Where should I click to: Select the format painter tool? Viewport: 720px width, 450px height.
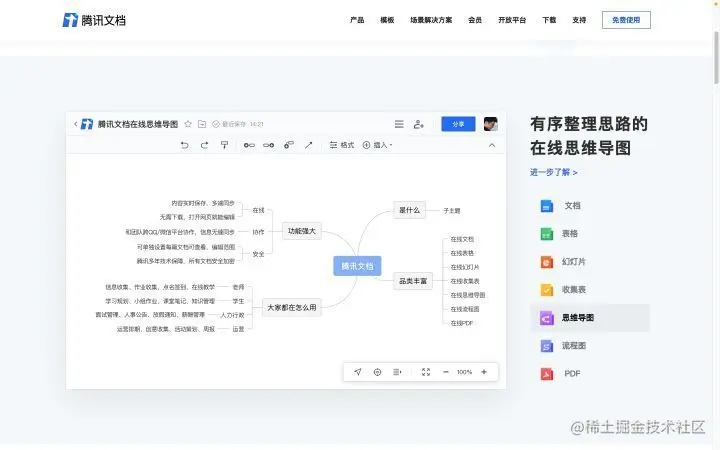point(225,145)
